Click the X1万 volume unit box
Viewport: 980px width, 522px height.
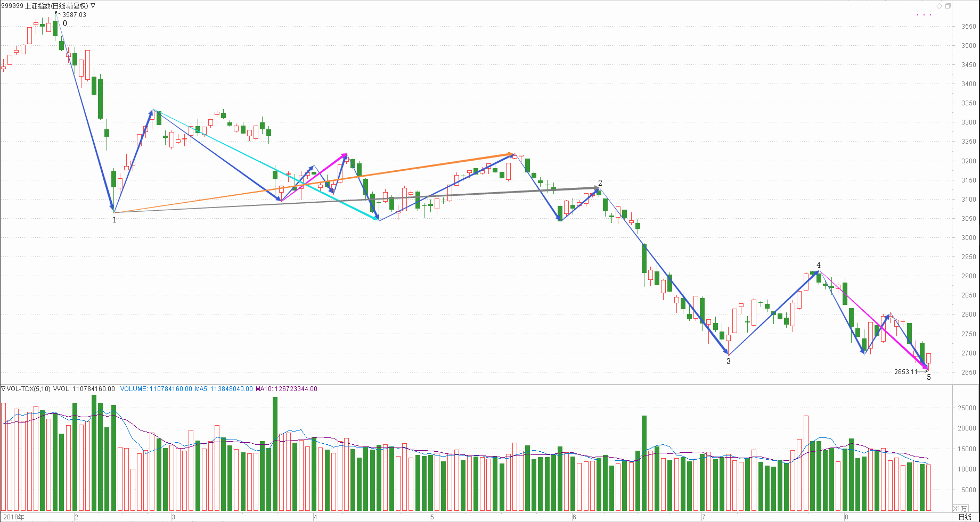click(960, 509)
